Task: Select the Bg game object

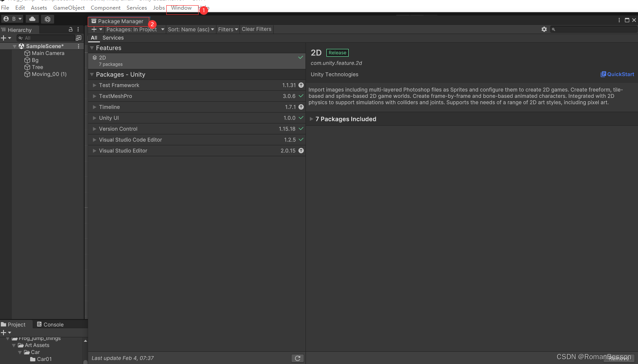Action: (x=35, y=60)
